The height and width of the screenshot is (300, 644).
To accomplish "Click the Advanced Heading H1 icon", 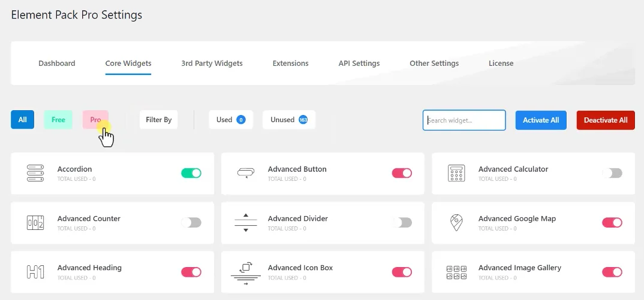I will pos(35,272).
